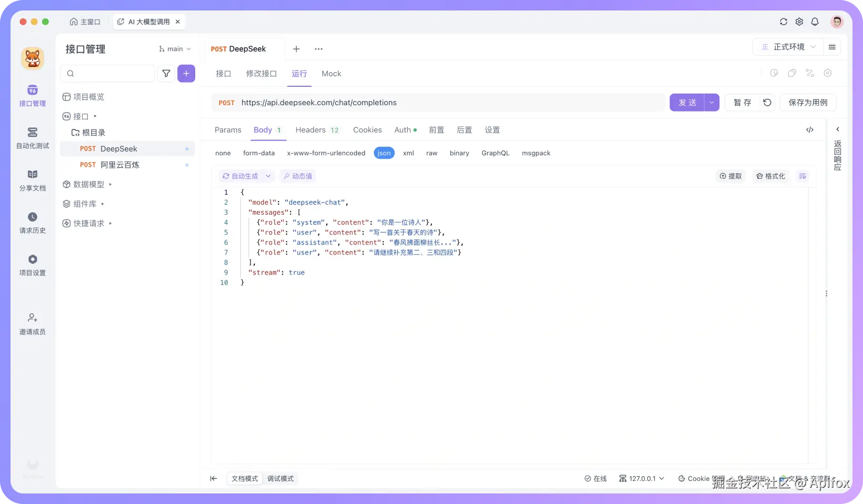Viewport: 863px width, 504px height.
Task: Open the tab more options ellipsis
Action: (x=318, y=49)
